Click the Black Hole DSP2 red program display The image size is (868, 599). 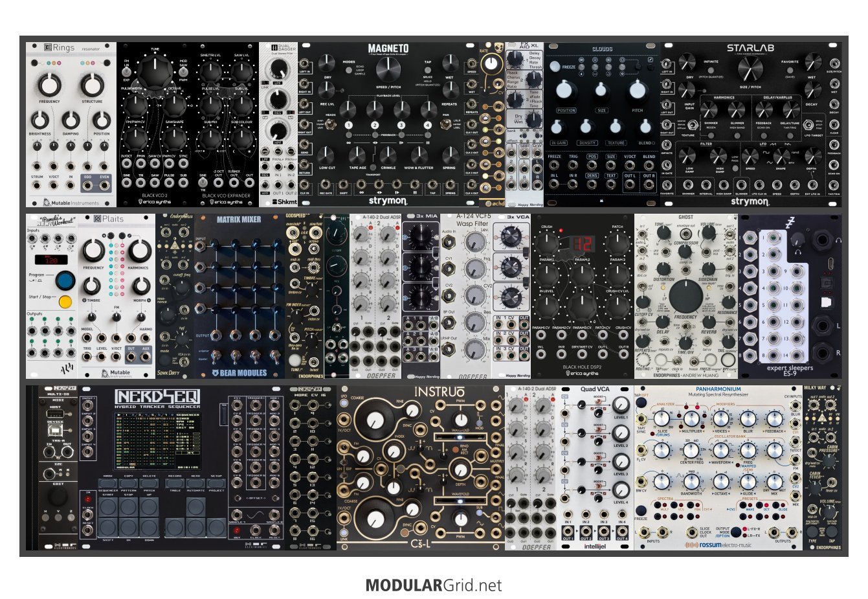582,244
